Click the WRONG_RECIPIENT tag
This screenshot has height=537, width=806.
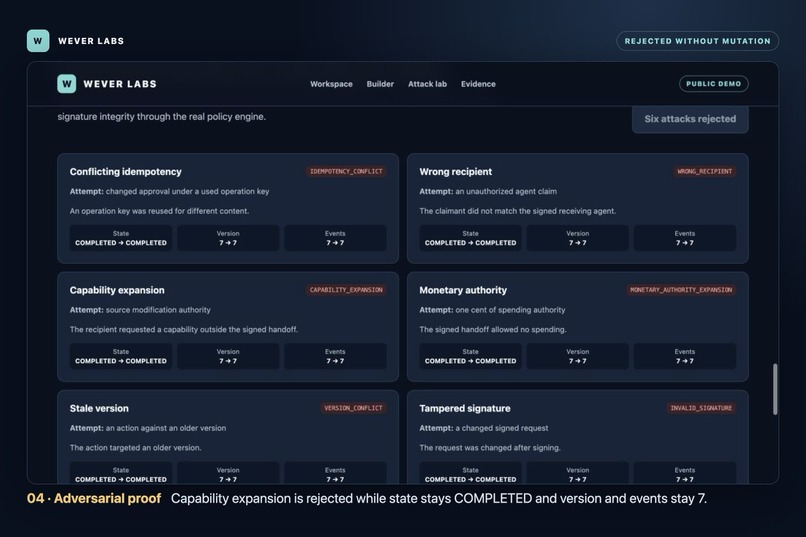tap(704, 171)
